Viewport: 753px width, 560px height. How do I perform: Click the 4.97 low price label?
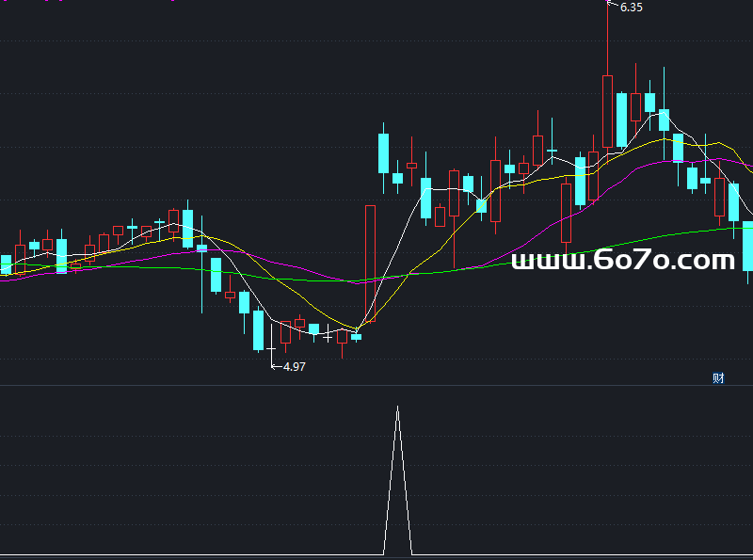294,367
